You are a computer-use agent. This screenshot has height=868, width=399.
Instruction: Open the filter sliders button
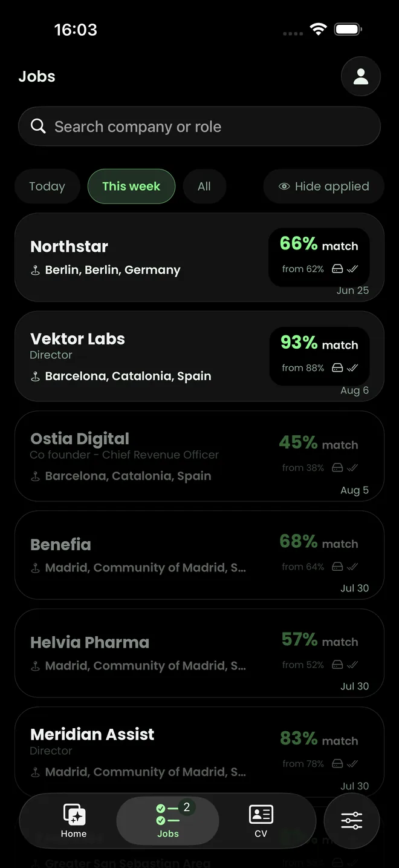pos(352,821)
